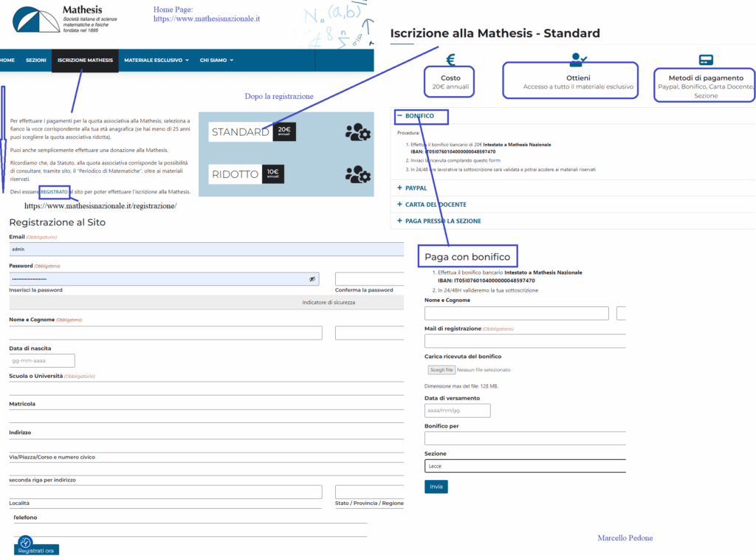The image size is (756, 556).
Task: Click the Invia submit button
Action: point(436,487)
